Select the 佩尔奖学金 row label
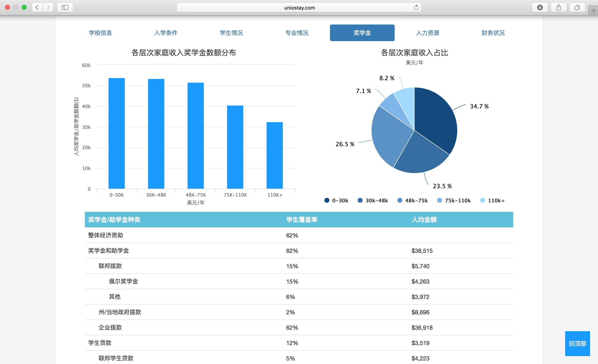 pyautogui.click(x=123, y=281)
